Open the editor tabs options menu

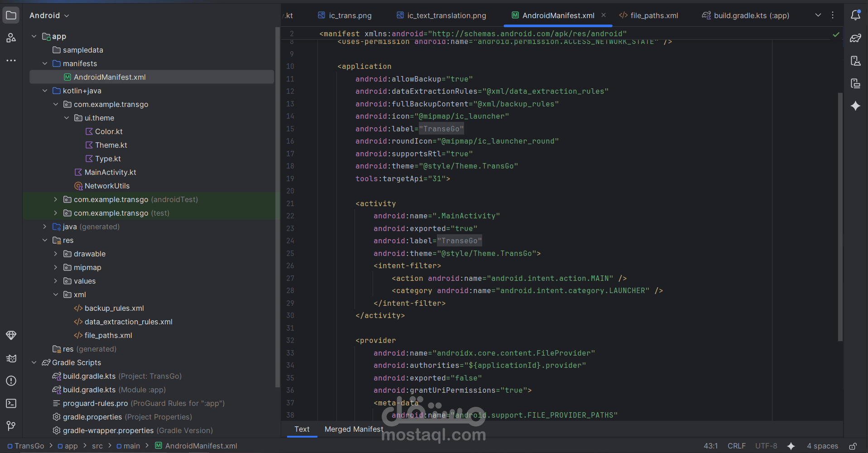point(833,15)
